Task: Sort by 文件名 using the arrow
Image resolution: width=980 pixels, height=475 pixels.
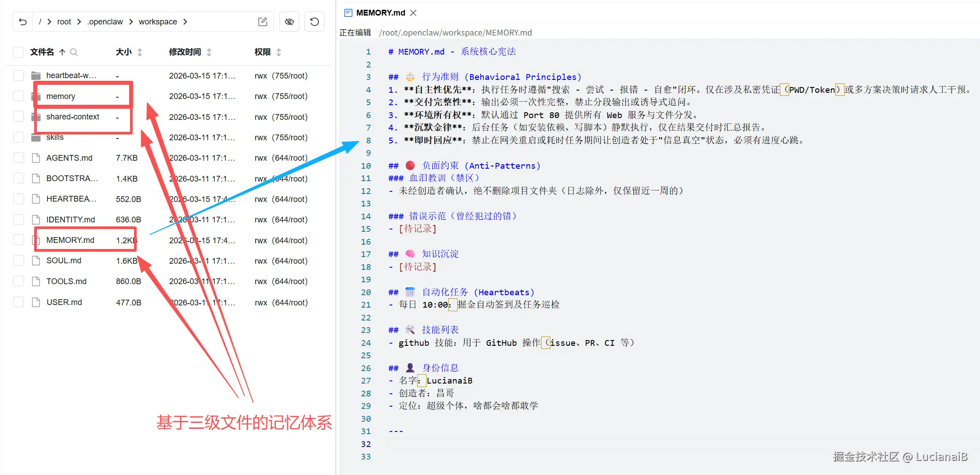Action: [x=62, y=52]
